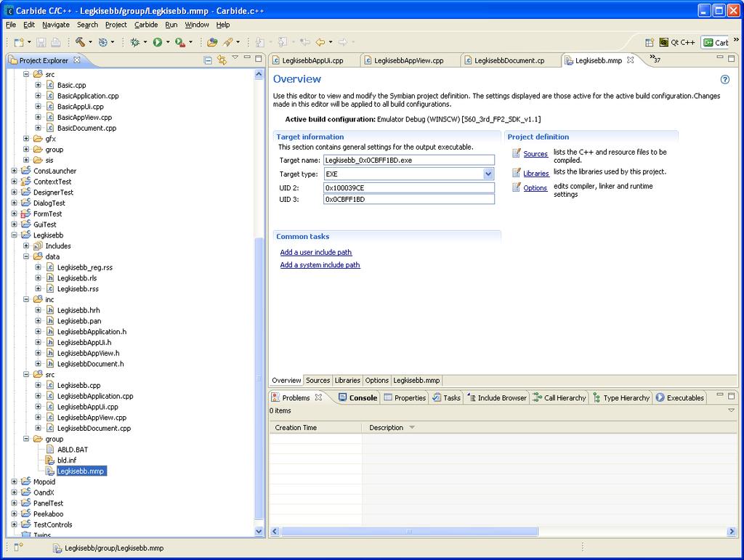The height and width of the screenshot is (560, 744).
Task: Close the Legkisebb.mmp editor tab
Action: click(630, 60)
